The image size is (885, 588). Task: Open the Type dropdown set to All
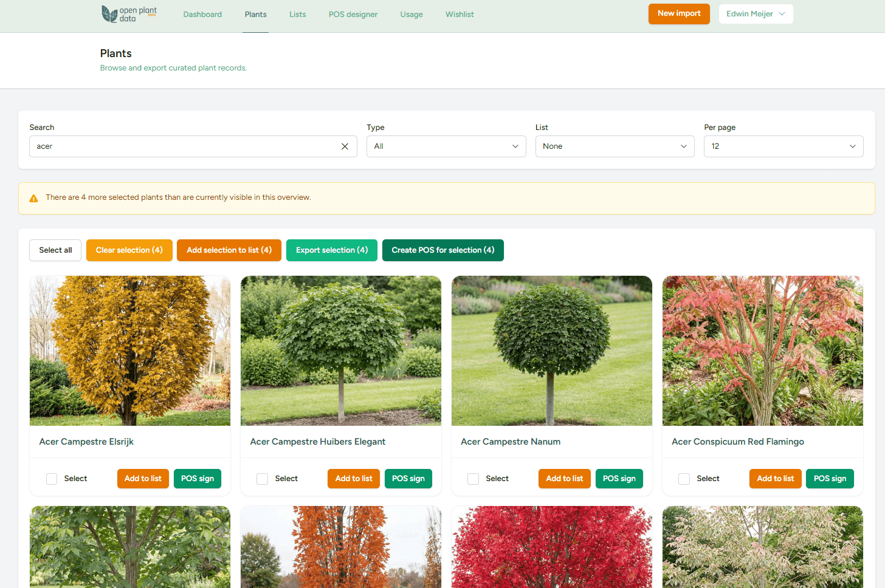(x=446, y=146)
